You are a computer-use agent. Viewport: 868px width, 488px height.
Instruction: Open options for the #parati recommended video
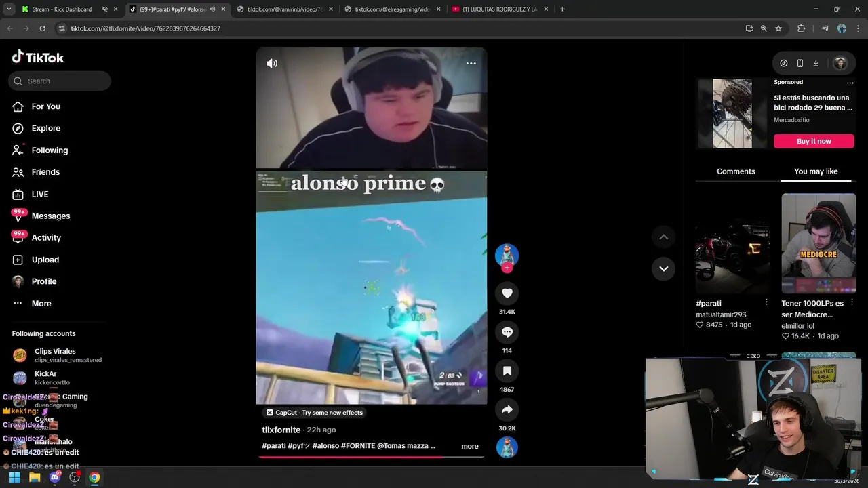click(x=766, y=302)
